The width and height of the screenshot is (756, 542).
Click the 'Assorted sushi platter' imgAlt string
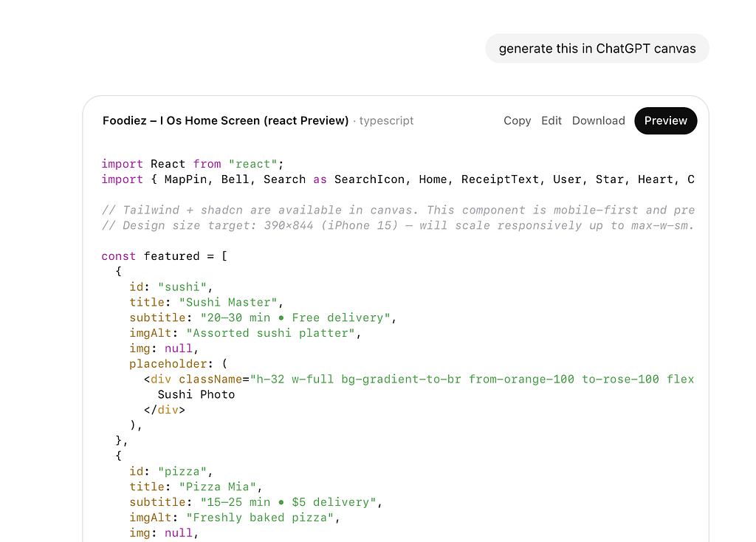[x=272, y=333]
